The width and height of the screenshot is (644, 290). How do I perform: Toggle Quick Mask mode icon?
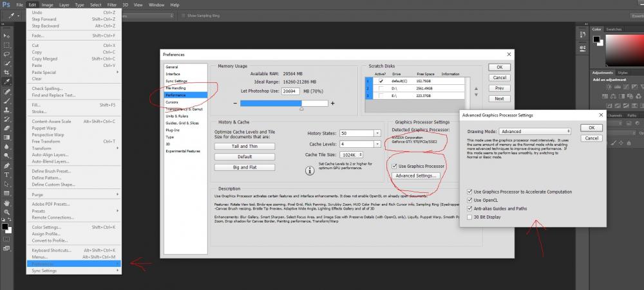6,239
